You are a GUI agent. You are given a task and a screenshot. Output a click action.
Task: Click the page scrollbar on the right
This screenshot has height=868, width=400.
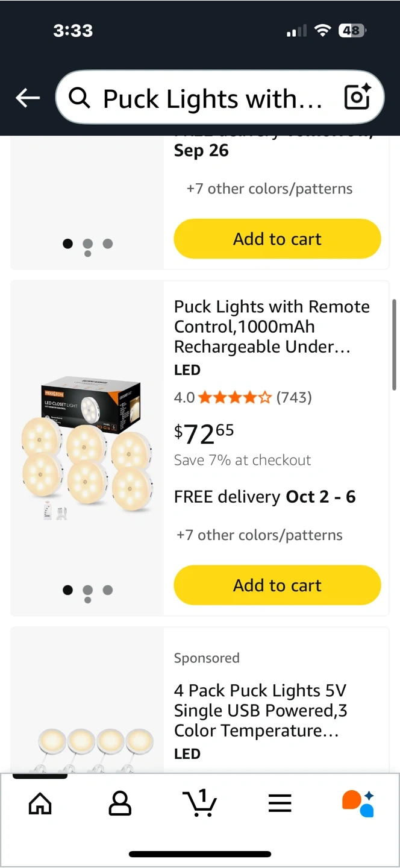click(x=395, y=345)
